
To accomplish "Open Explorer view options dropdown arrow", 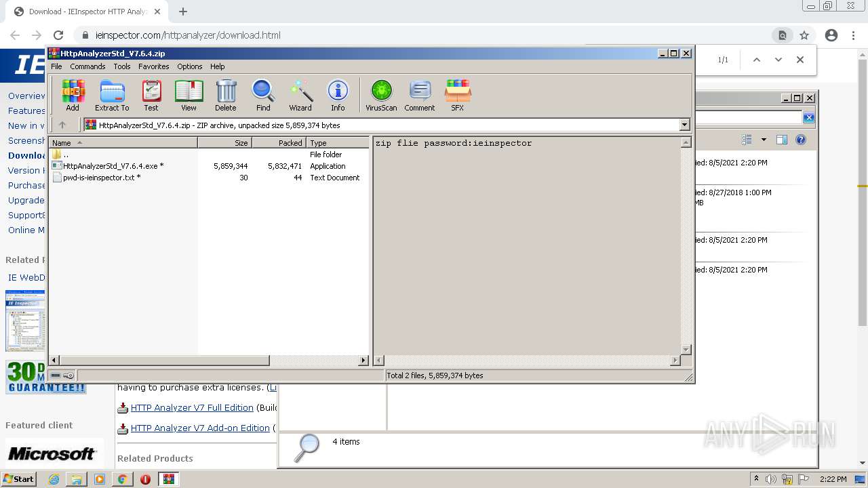I will [764, 140].
